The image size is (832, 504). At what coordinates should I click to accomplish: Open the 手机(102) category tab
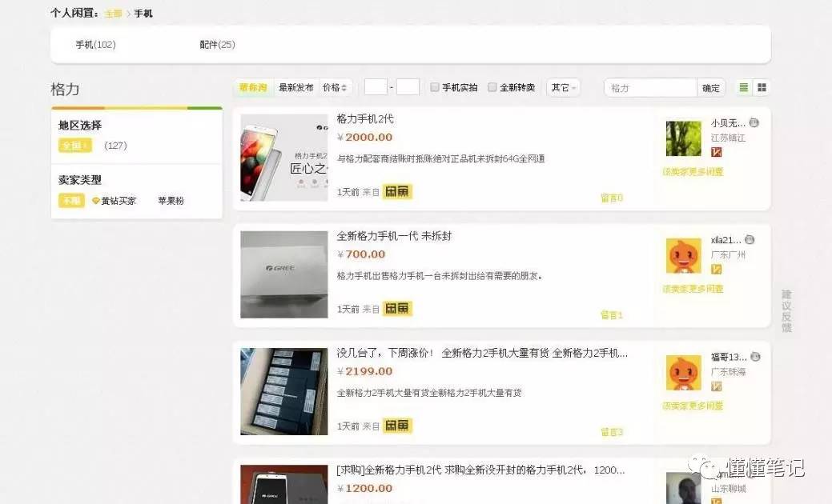95,45
